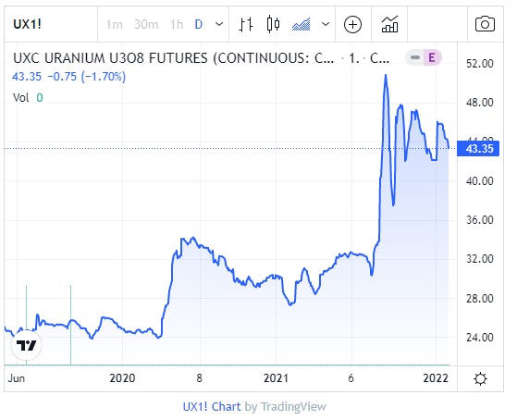Click the 2022 time axis label

tap(436, 378)
